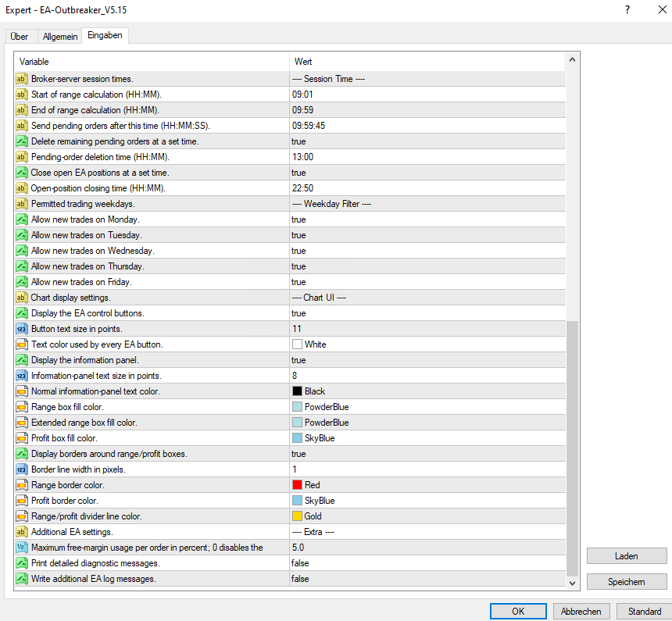
Task: Click the integer icon for Button text size in points
Action: (21, 329)
